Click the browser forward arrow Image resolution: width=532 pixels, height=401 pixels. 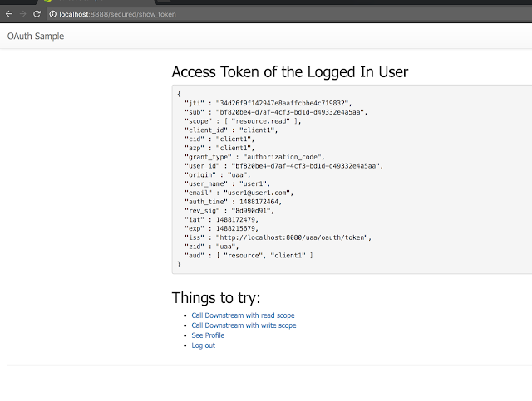(22, 14)
